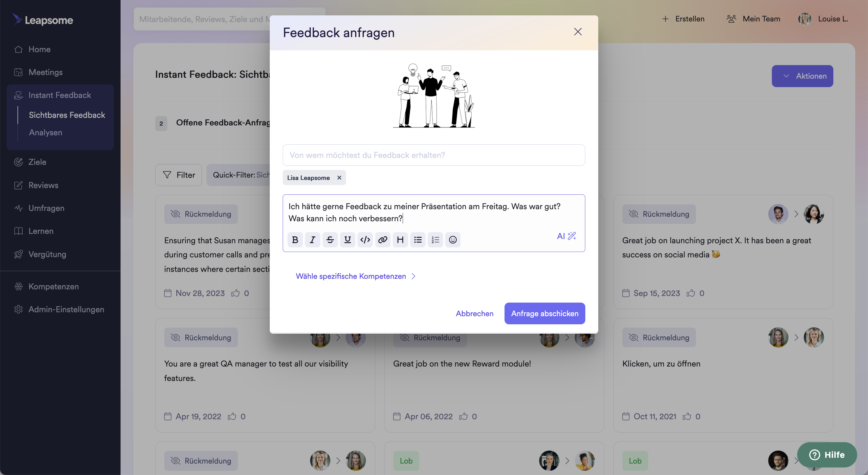This screenshot has width=868, height=475.
Task: Toggle the numbered list
Action: pyautogui.click(x=435, y=240)
